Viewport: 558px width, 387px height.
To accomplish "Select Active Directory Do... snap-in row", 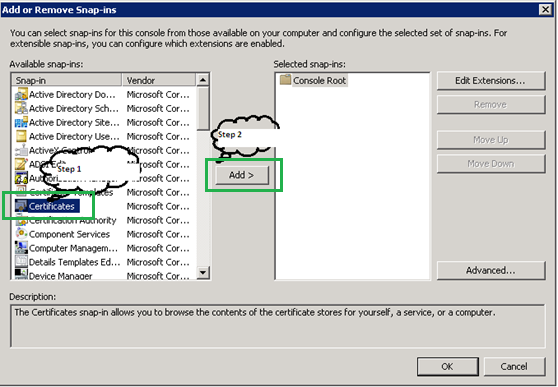I will [105, 94].
